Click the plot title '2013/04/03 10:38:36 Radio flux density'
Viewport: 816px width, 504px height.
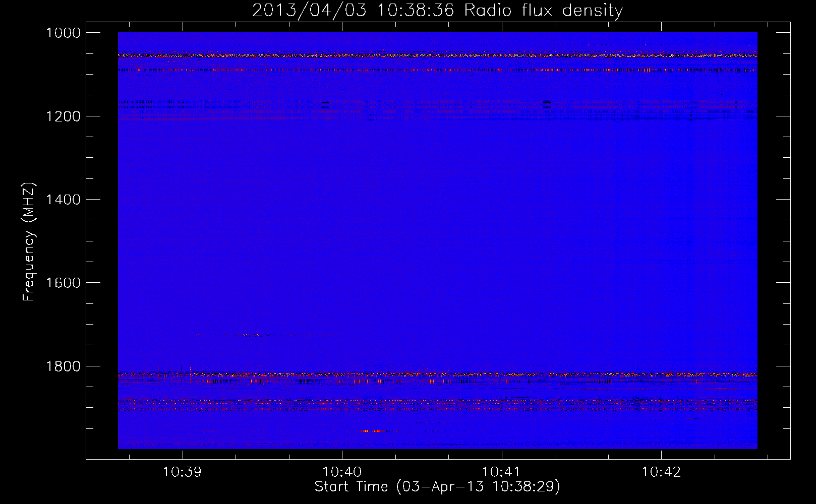pos(437,11)
